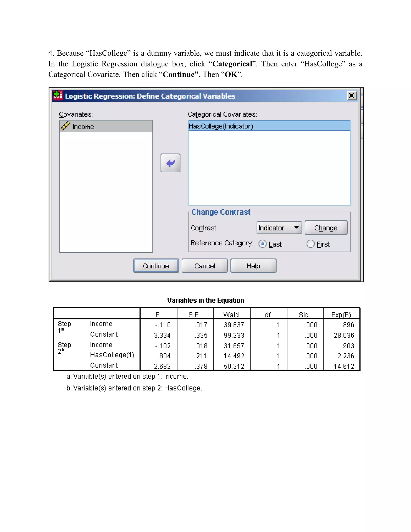Image resolution: width=411 pixels, height=532 pixels.
Task: Click the SPSS icon in dialog title bar
Action: point(58,96)
